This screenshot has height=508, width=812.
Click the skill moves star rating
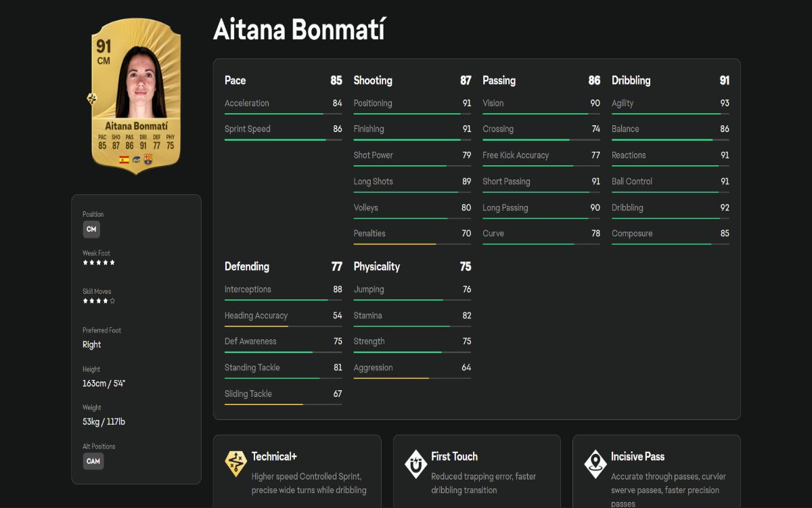tap(99, 301)
